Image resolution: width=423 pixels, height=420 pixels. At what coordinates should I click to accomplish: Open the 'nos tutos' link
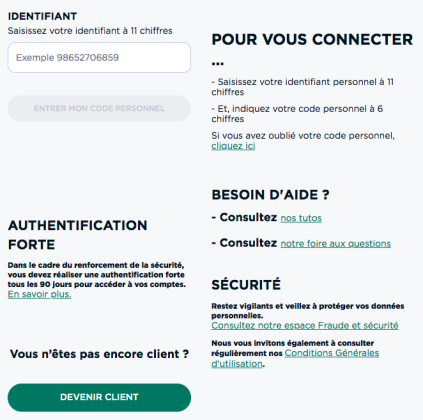301,218
